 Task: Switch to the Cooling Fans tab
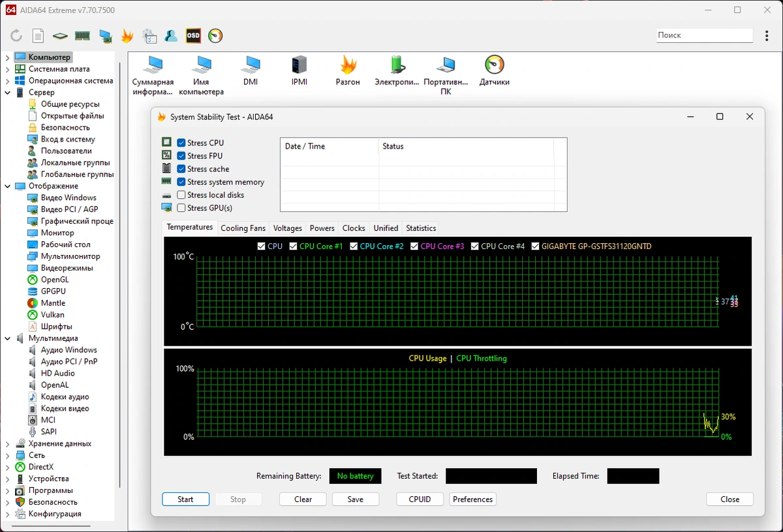[243, 228]
